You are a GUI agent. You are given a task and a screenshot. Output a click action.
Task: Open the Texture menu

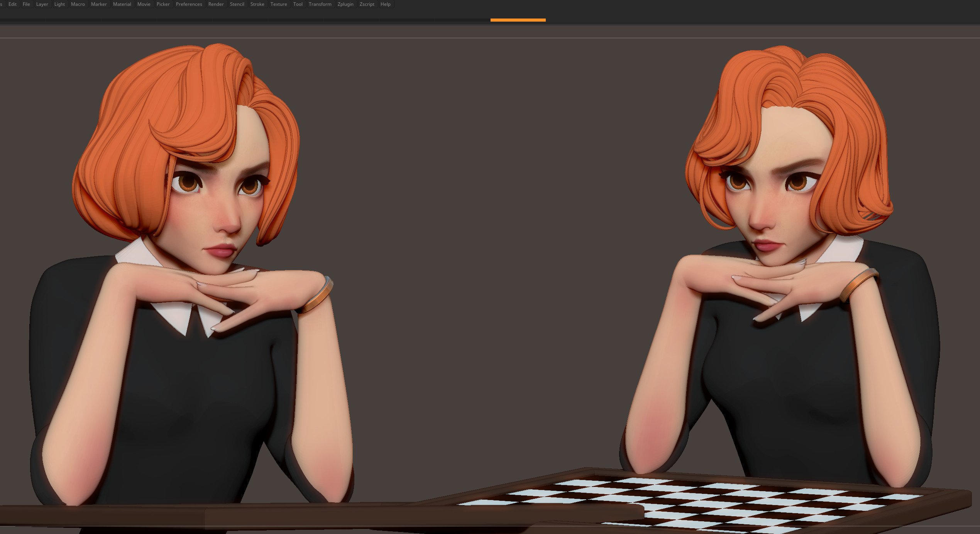279,4
